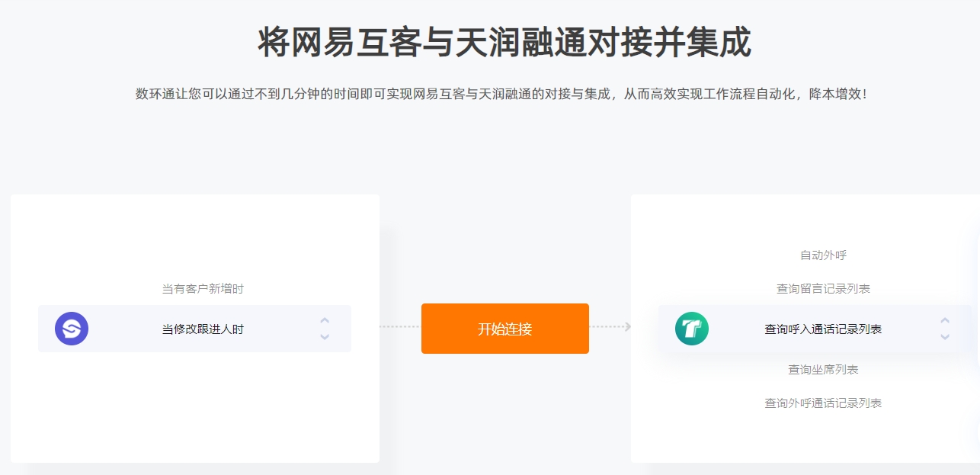Select the 当修改跟进人时 trigger option

tap(203, 329)
